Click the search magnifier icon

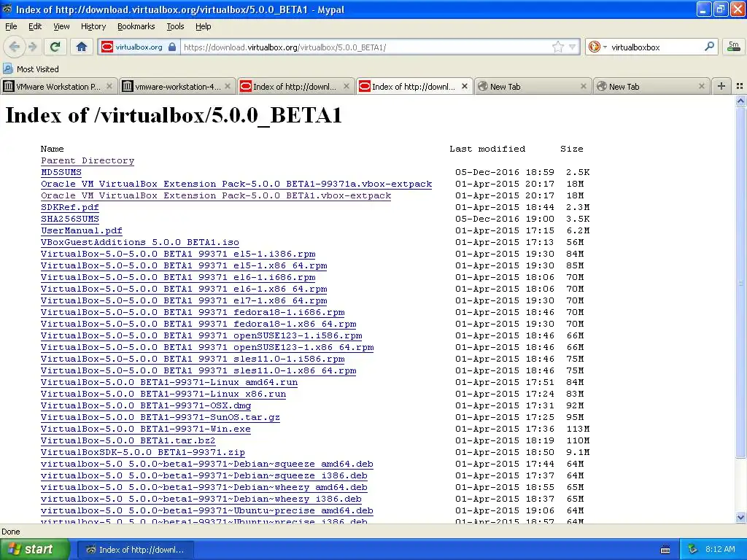point(709,47)
